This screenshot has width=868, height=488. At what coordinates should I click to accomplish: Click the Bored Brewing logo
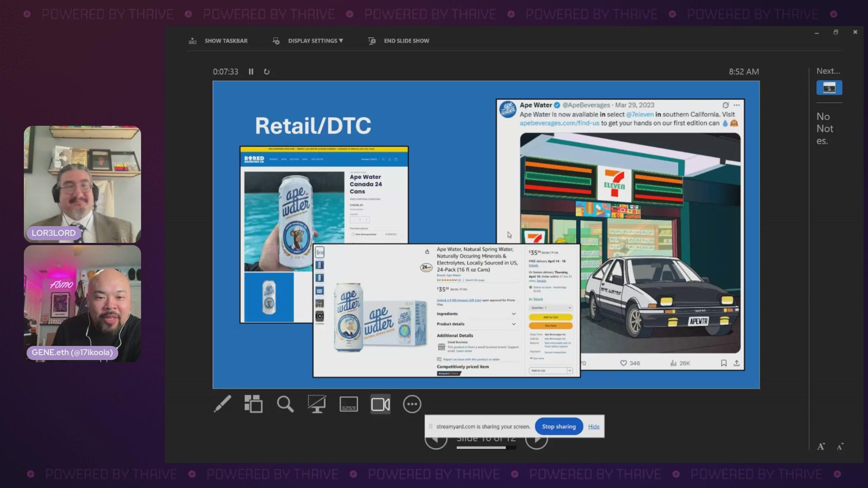coord(254,159)
